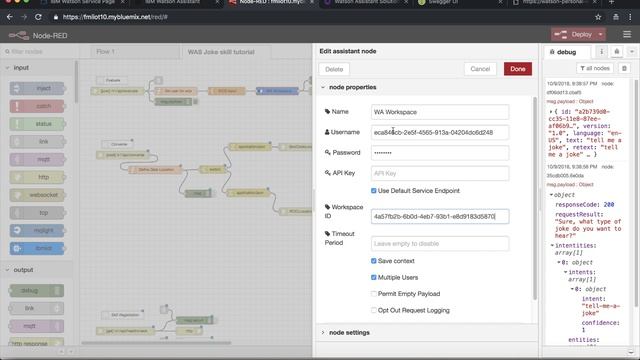Open the Deploy dropdown arrow
Viewport: 640px width, 360px height.
click(600, 34)
